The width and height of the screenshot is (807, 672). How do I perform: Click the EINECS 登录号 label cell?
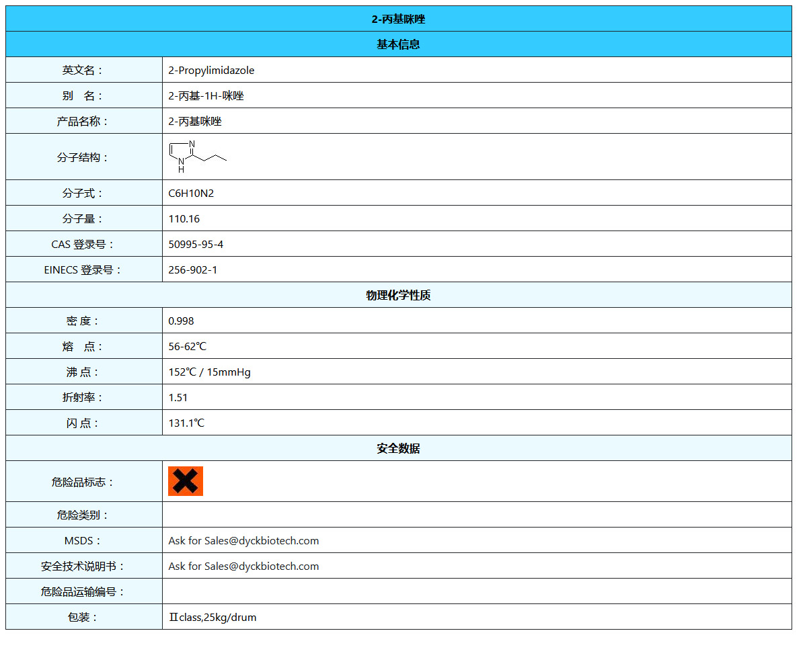coord(84,269)
